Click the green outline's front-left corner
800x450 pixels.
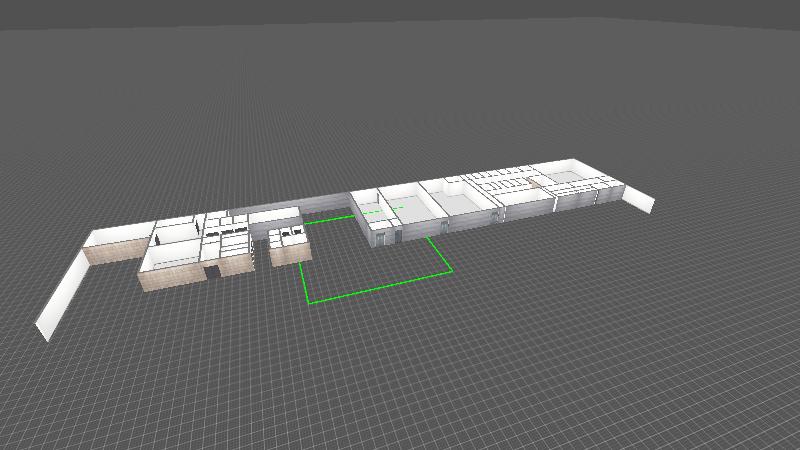309,302
